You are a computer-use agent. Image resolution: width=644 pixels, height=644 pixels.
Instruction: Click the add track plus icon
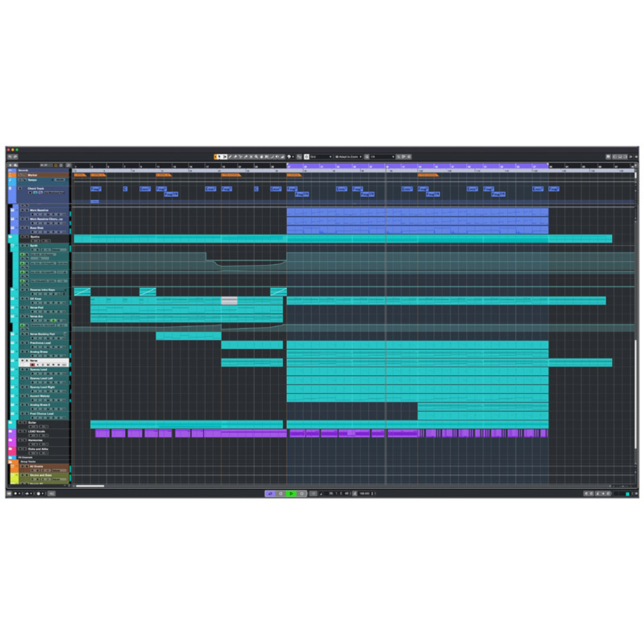[10, 165]
